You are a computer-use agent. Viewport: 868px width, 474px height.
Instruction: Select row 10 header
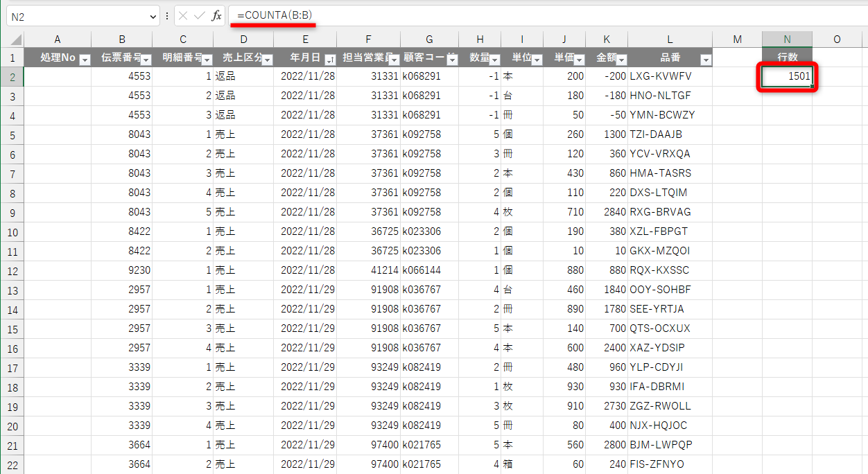(x=12, y=232)
